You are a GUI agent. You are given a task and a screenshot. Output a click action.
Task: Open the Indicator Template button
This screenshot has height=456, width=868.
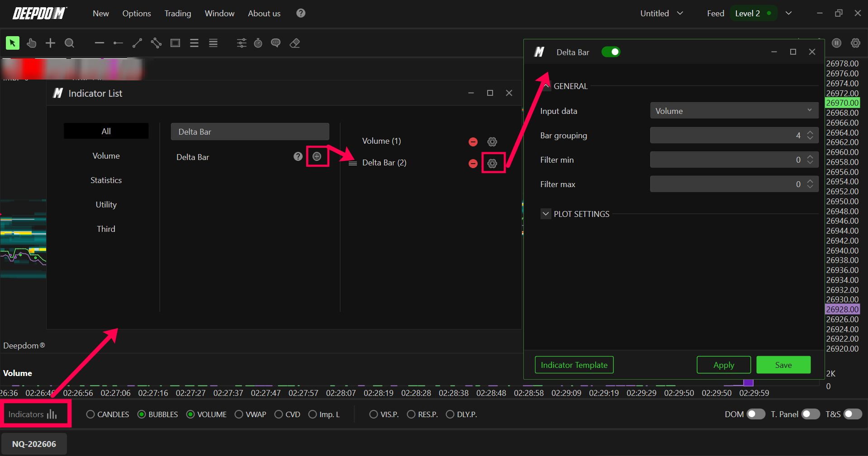[x=574, y=365]
